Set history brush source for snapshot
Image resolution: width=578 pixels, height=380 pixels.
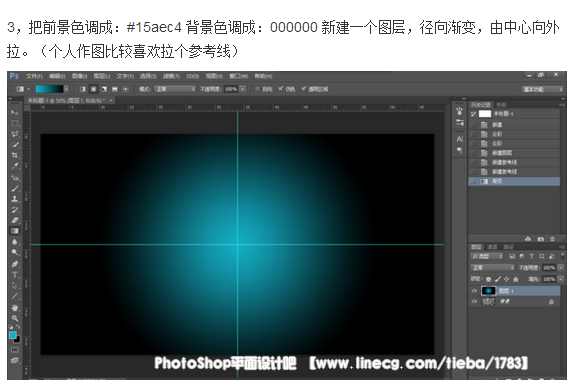pyautogui.click(x=473, y=114)
